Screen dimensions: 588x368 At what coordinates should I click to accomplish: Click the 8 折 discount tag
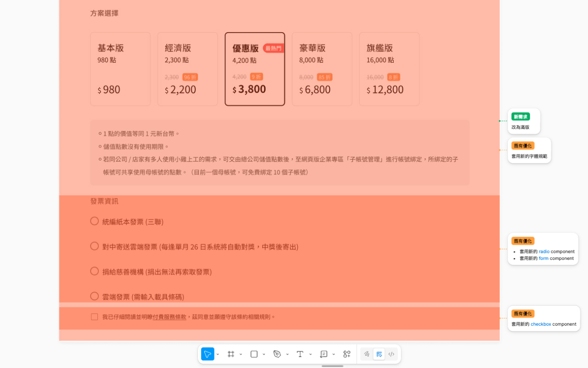coord(394,77)
